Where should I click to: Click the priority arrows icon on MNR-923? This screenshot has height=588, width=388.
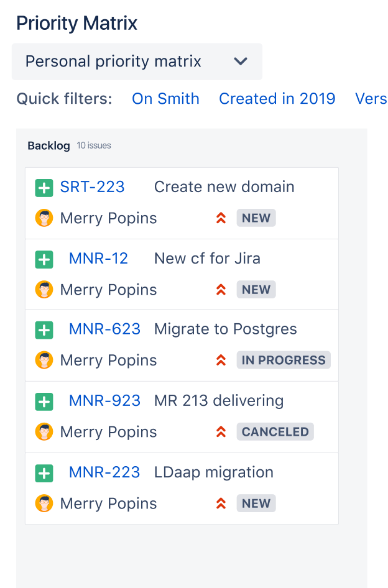click(220, 432)
